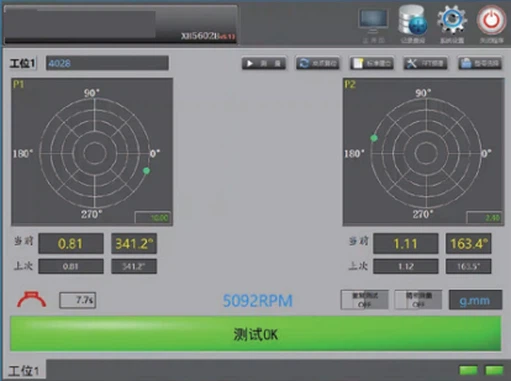Click the P2 scale value box
This screenshot has width=511, height=381.
[484, 218]
